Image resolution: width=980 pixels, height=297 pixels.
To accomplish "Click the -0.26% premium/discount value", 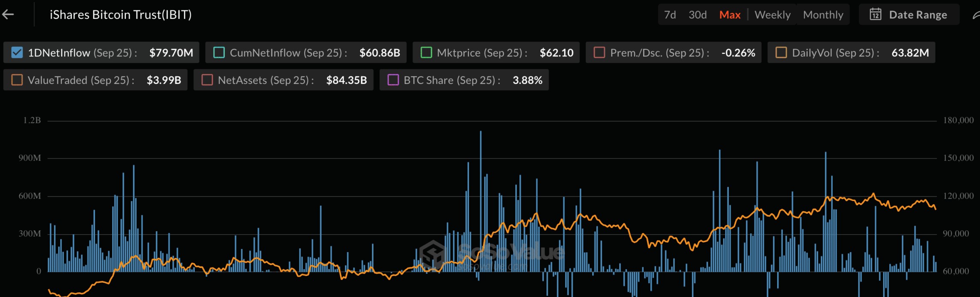I will point(738,53).
